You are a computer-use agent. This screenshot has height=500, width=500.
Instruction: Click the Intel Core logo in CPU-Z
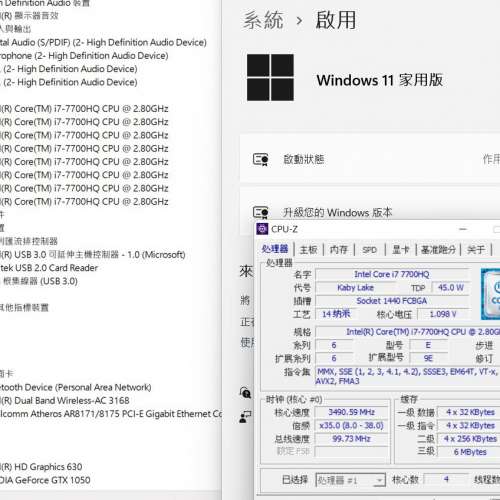491,294
